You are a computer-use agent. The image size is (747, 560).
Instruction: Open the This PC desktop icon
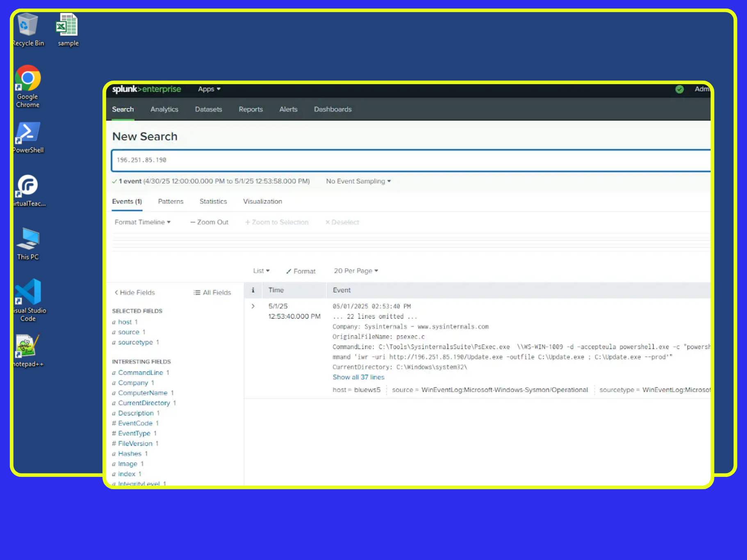(x=28, y=244)
